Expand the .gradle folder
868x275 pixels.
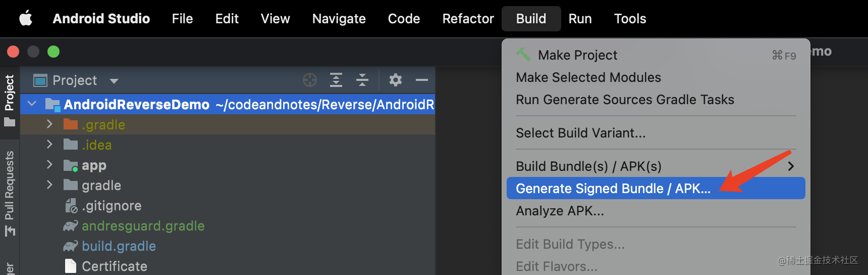click(x=49, y=124)
